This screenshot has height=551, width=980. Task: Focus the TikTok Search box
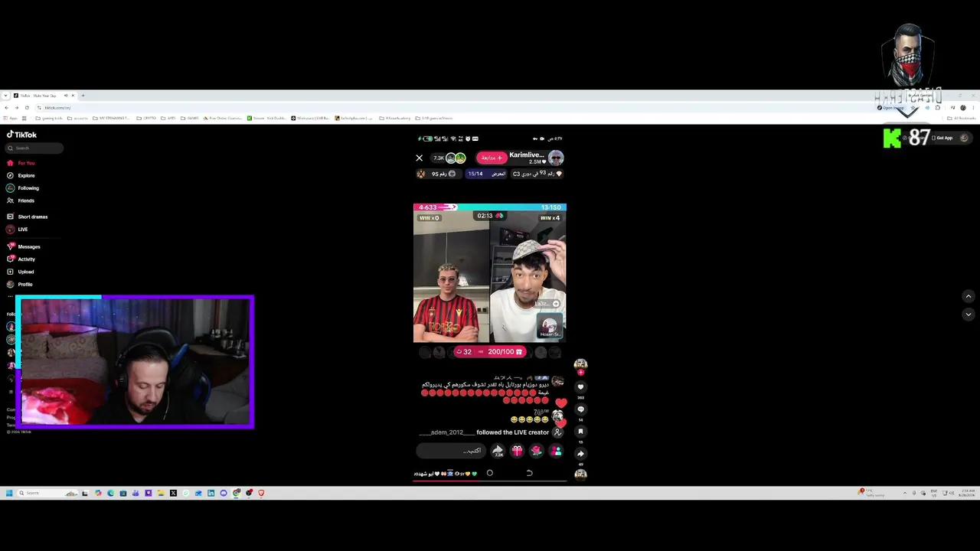tap(34, 148)
